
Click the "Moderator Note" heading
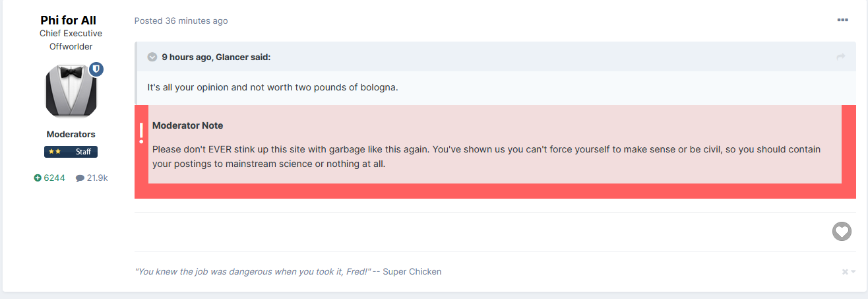tap(187, 125)
